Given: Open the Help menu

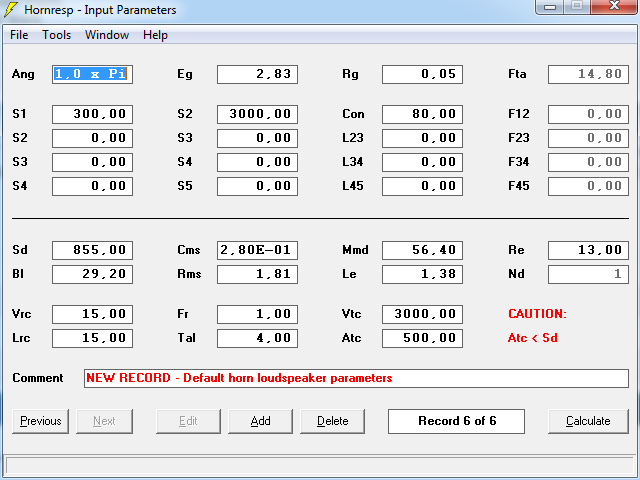Looking at the screenshot, I should click(155, 35).
